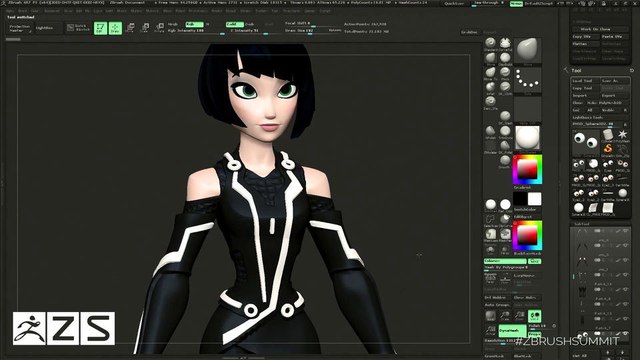Click the MaskLasso icon in the left shelf
The height and width of the screenshot is (360, 640).
tap(490, 234)
